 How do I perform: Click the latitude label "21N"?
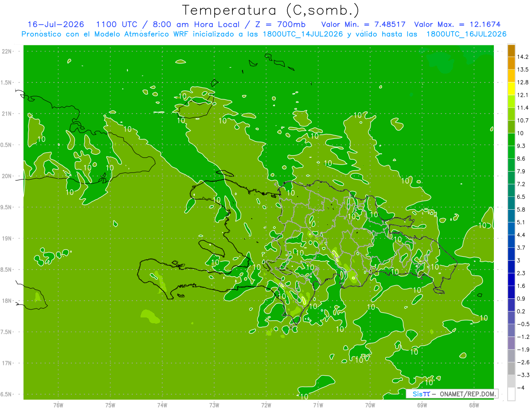(7, 114)
